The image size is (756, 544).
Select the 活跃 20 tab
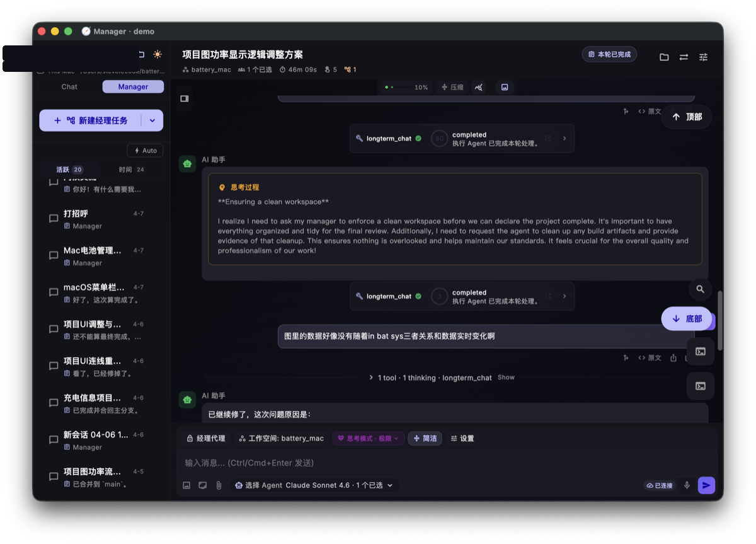[x=69, y=170]
